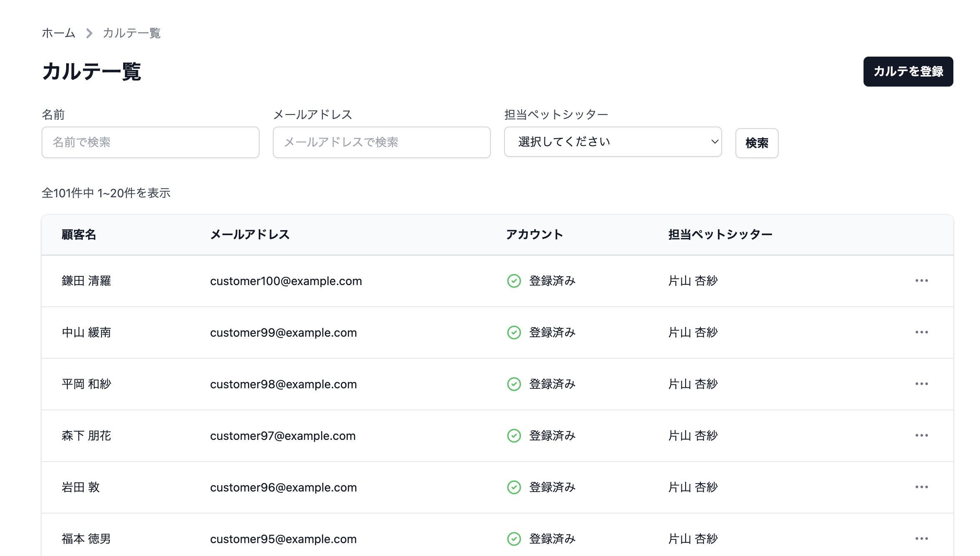Open the ellipsis menu on the 中山 緩南 row
Viewport: 980px width, 556px height.
tap(922, 333)
